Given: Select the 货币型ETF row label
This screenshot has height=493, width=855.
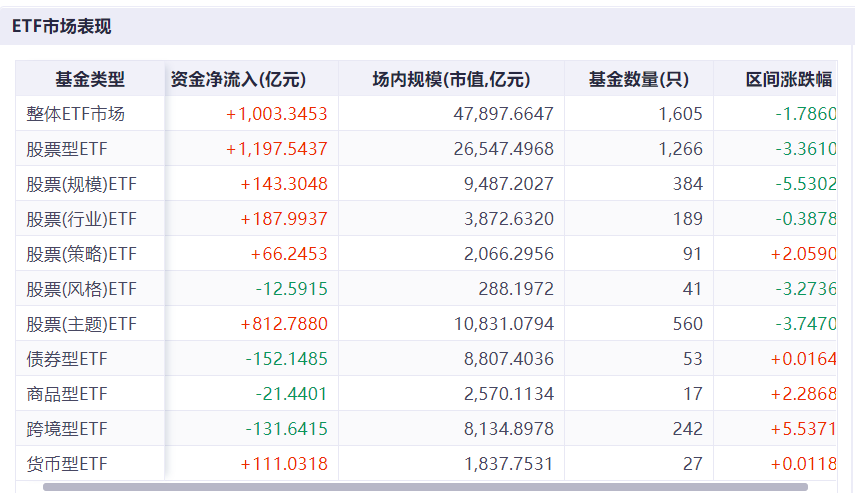Looking at the screenshot, I should [x=67, y=464].
